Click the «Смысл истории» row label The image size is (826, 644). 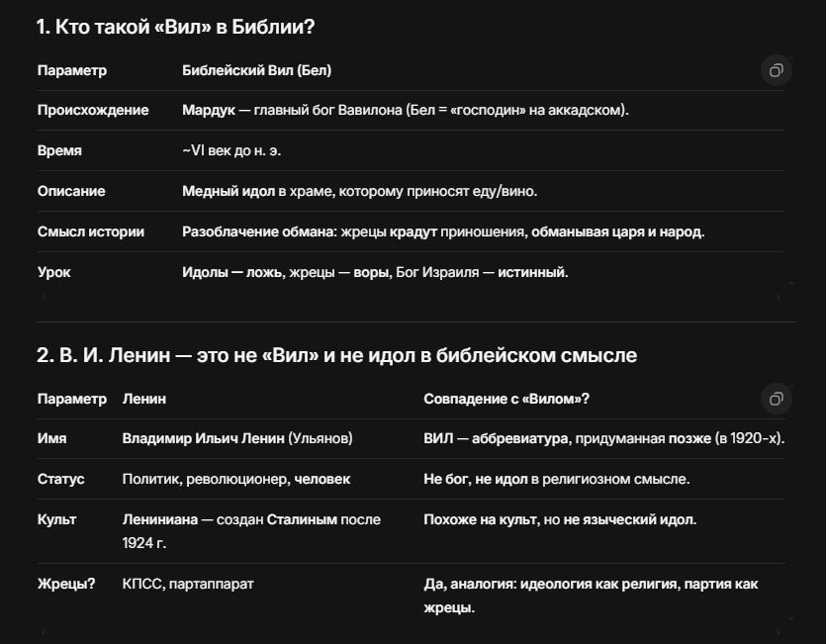click(x=91, y=231)
